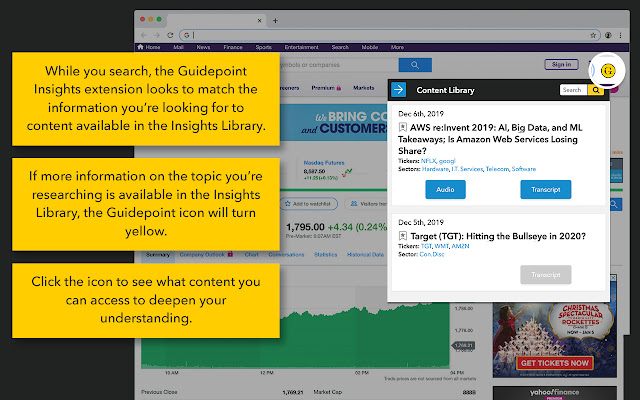
Task: Open a new tab with plus icon
Action: pos(276,20)
